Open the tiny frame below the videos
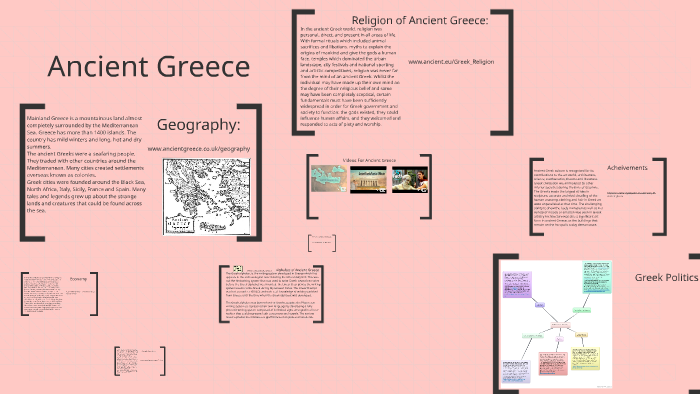This screenshot has width=700, height=394. coord(322,243)
